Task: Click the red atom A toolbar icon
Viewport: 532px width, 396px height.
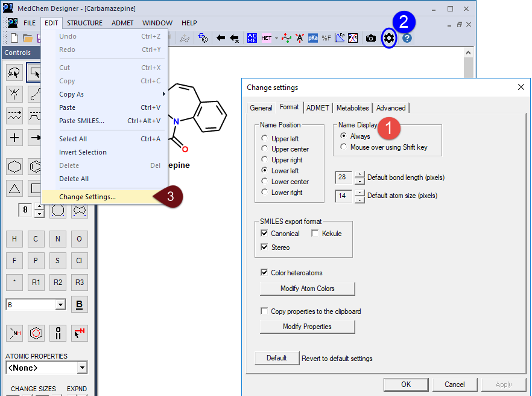Action: (300, 38)
